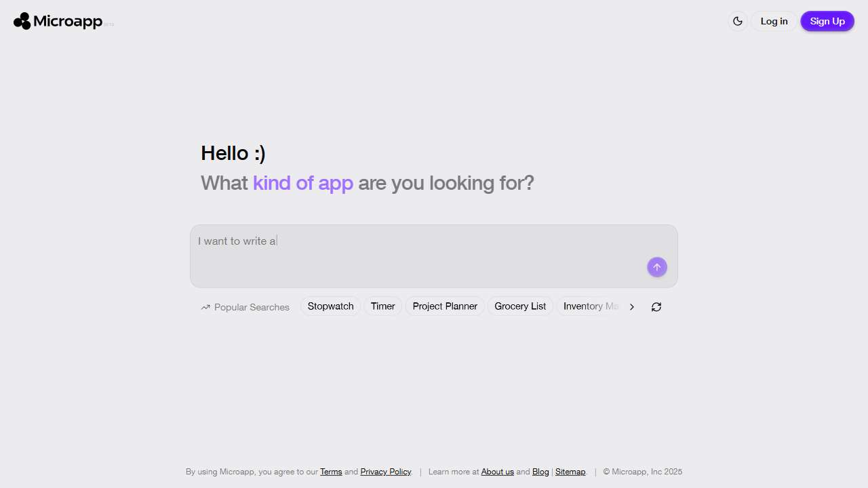The height and width of the screenshot is (488, 868).
Task: Open the Terms link
Action: point(331,471)
